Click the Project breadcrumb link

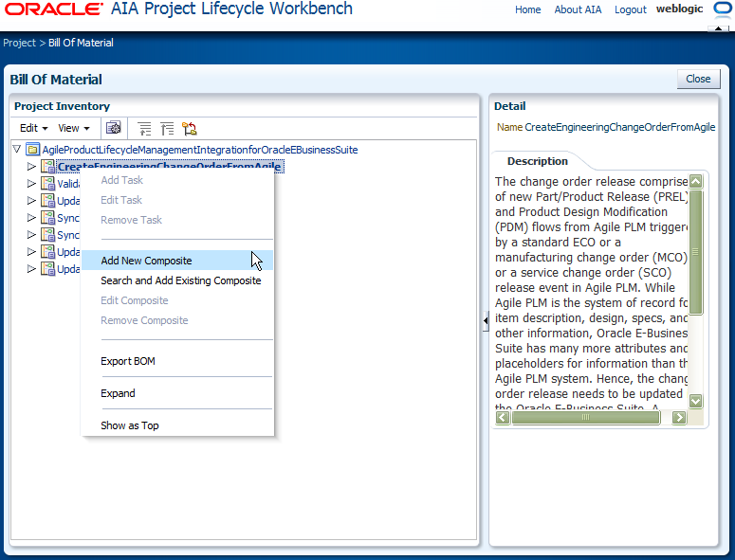(x=19, y=43)
